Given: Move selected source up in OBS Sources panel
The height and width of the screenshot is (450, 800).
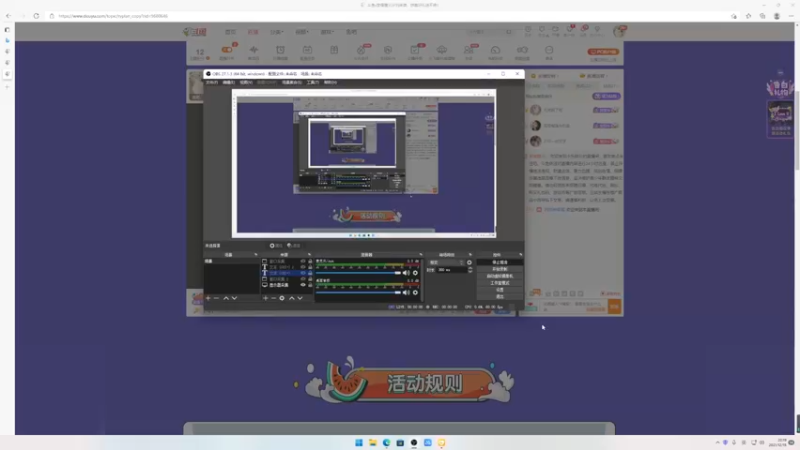Looking at the screenshot, I should click(292, 298).
